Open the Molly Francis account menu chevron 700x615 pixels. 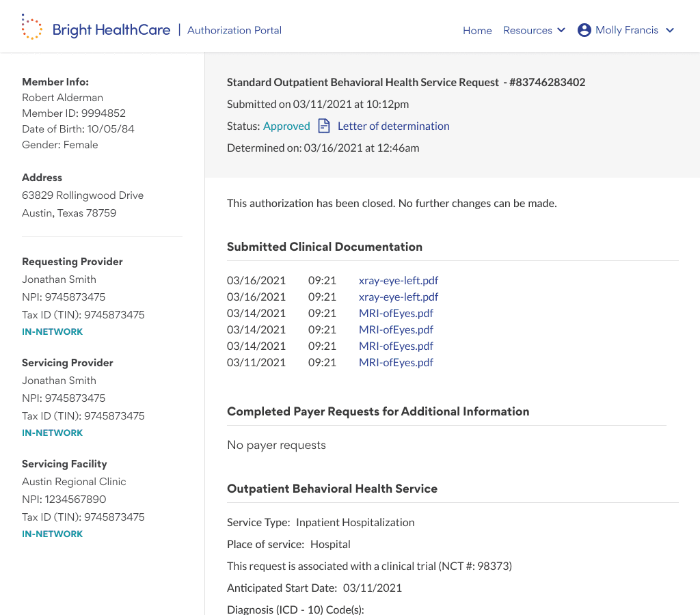click(x=670, y=30)
